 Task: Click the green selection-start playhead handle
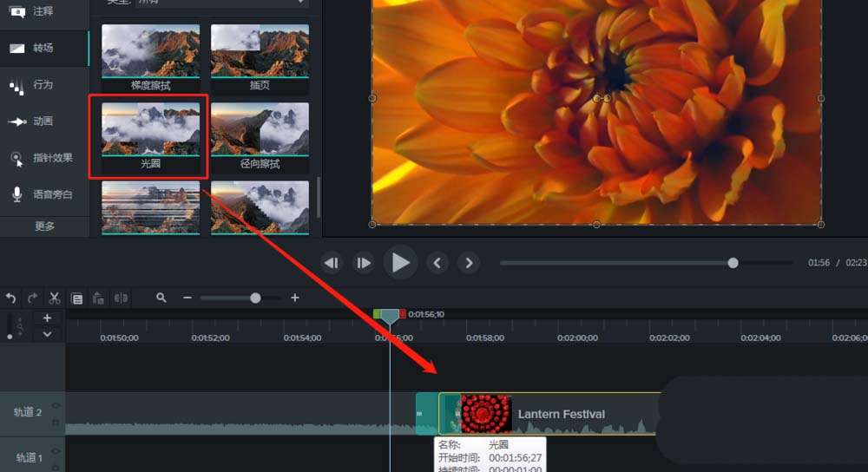tap(377, 314)
